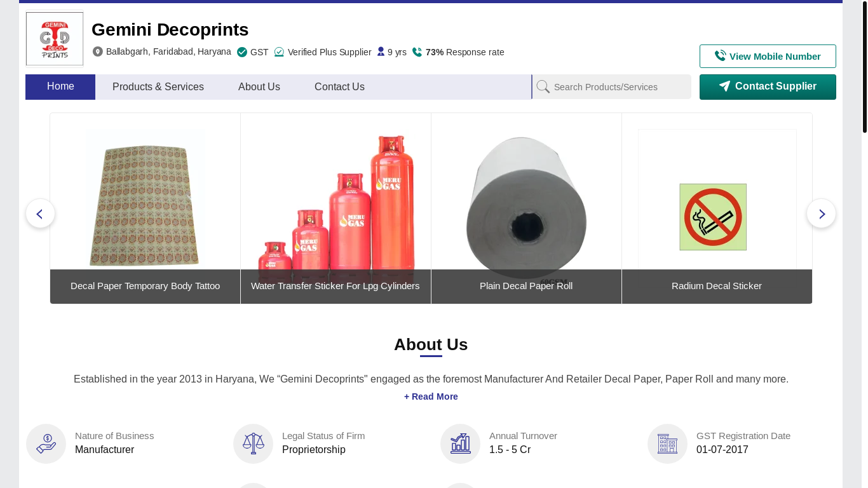
Task: Click the 1.5 - 5 Cr turnover value
Action: tap(510, 450)
